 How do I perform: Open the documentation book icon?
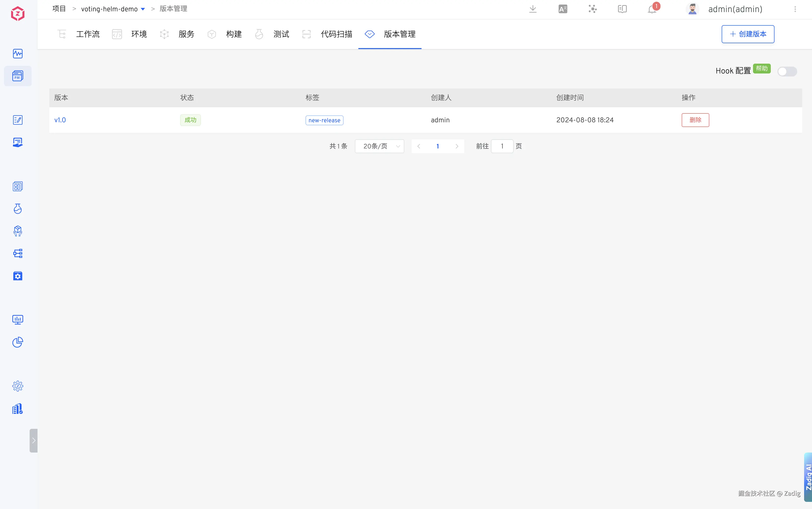[x=622, y=9]
